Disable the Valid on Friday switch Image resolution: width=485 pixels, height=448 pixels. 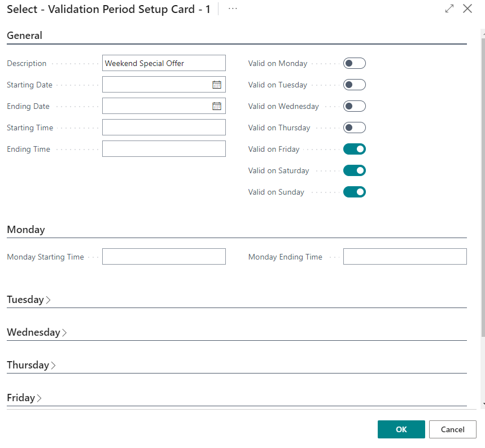point(355,149)
